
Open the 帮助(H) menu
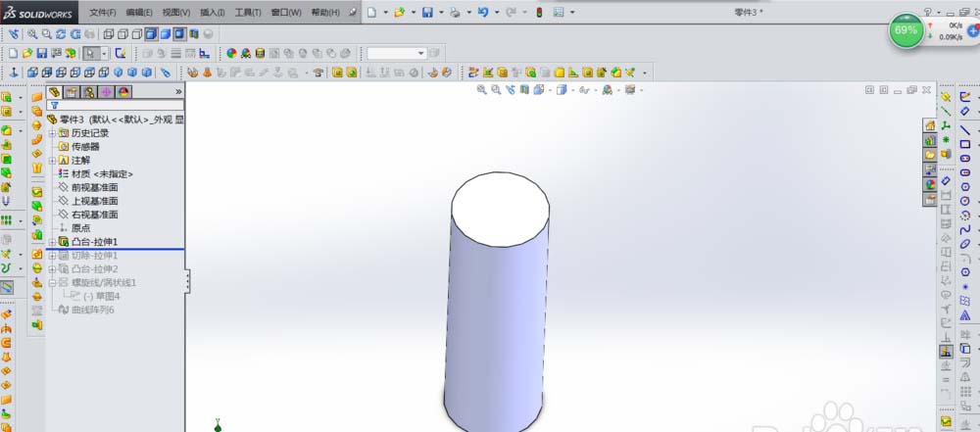(x=325, y=13)
